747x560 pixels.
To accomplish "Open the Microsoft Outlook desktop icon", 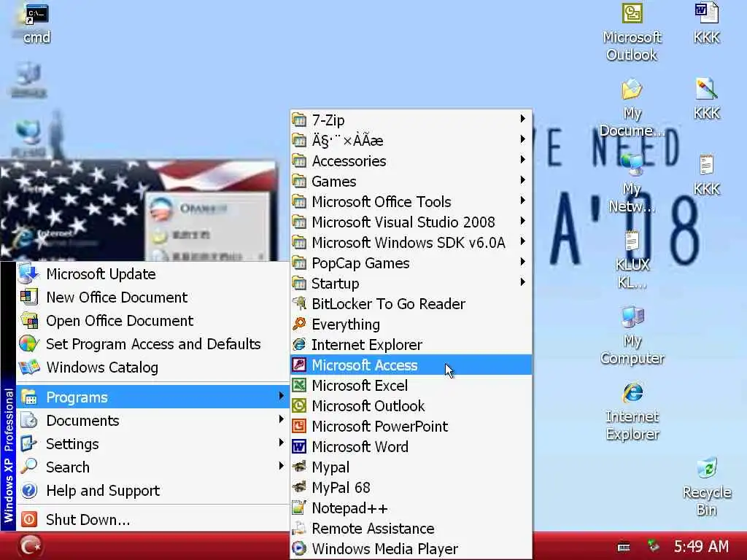I will tap(632, 13).
